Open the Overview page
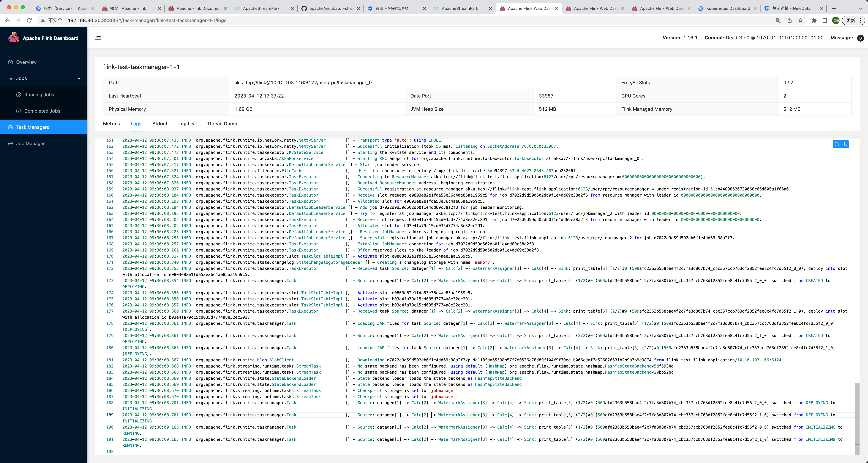The image size is (868, 463). click(x=43, y=62)
